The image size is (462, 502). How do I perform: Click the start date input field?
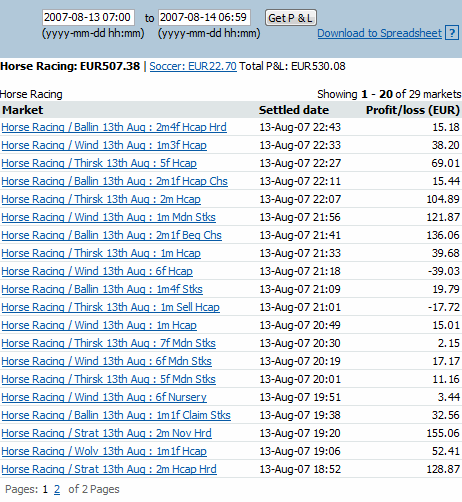point(88,17)
